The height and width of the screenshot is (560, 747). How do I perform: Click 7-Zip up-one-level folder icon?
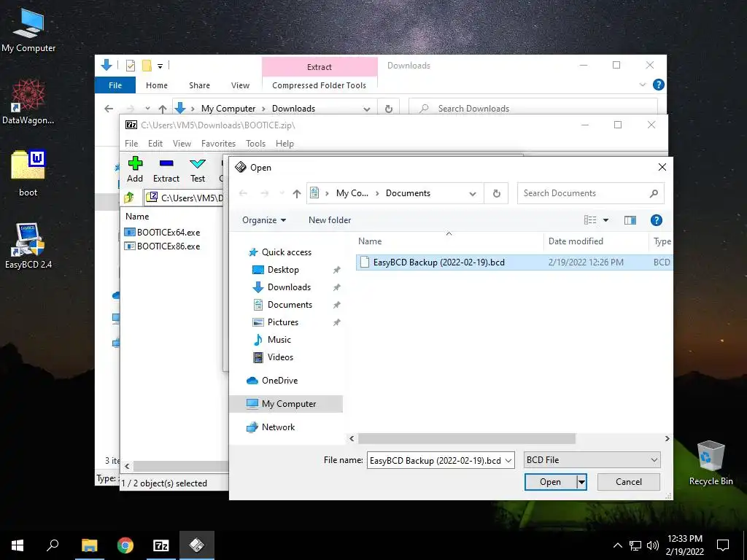129,197
